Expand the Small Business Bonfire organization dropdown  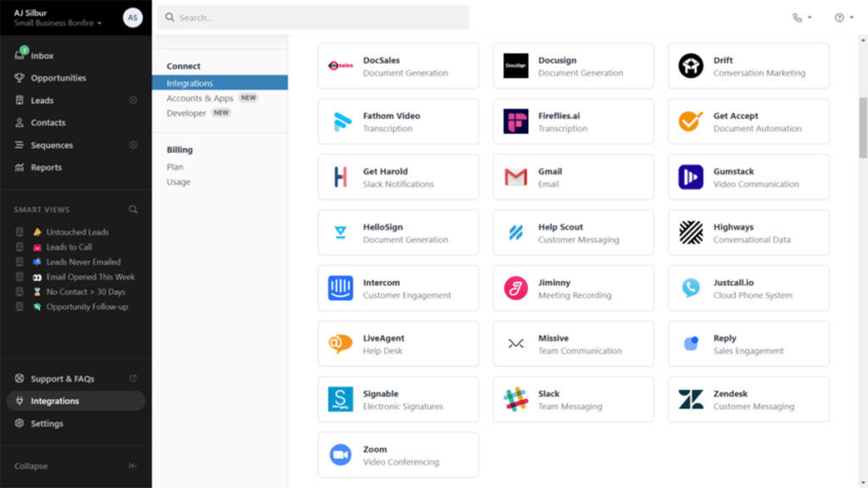coord(58,23)
